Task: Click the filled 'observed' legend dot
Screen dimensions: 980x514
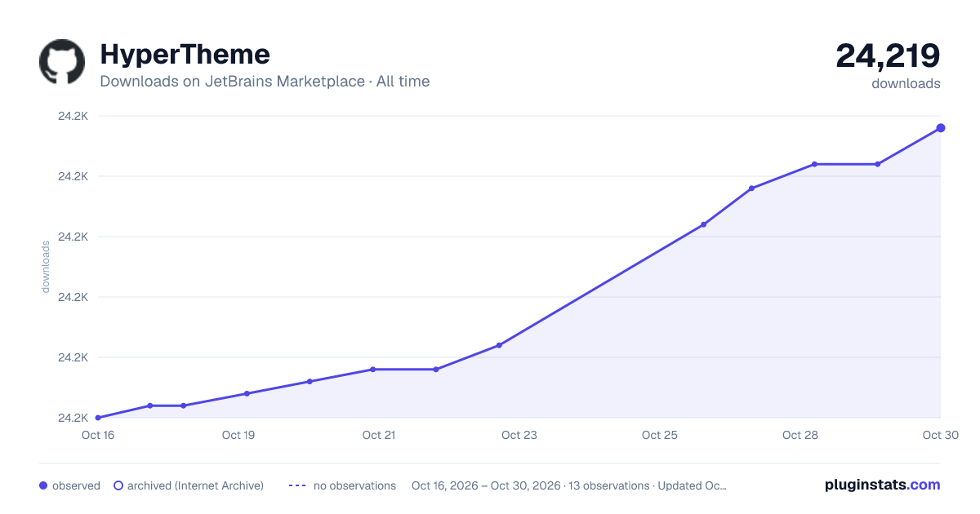Action: point(43,485)
